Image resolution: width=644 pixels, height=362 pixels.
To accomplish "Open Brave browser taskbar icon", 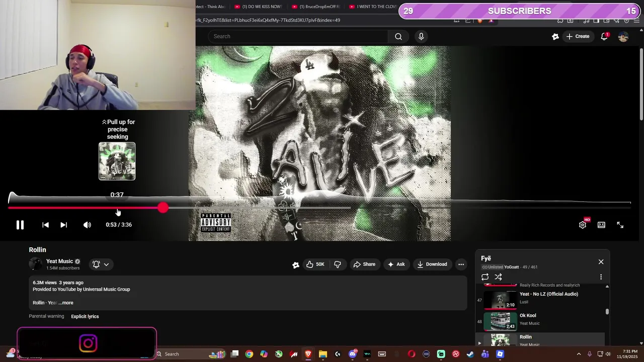I will (308, 354).
